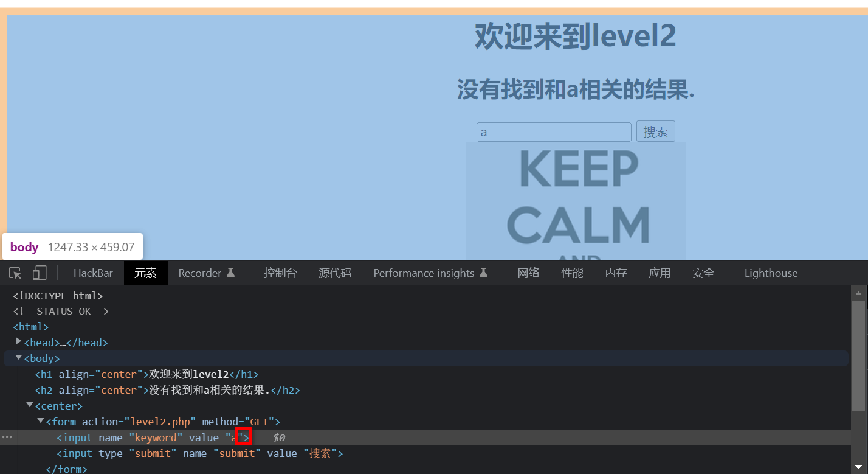Viewport: 868px width, 474px height.
Task: Click the 搜索 search button on the webpage
Action: click(655, 131)
